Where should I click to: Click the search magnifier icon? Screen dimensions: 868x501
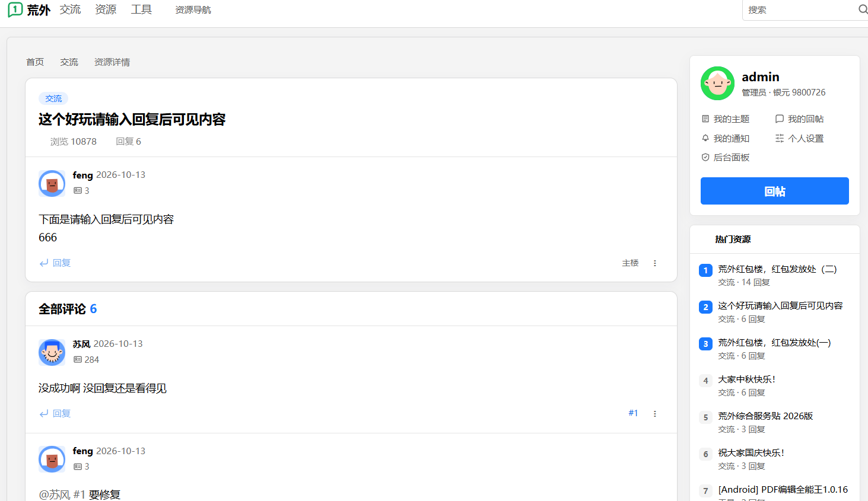863,9
